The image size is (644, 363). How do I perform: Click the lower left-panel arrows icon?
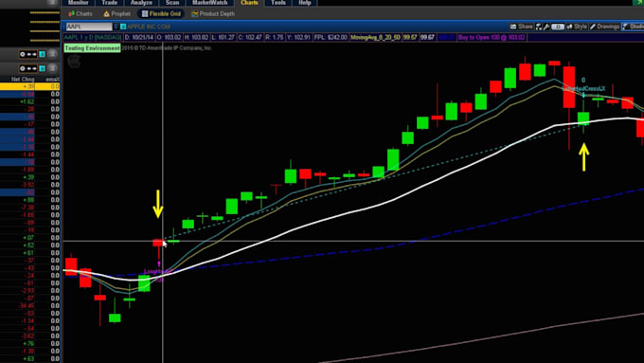point(31,68)
